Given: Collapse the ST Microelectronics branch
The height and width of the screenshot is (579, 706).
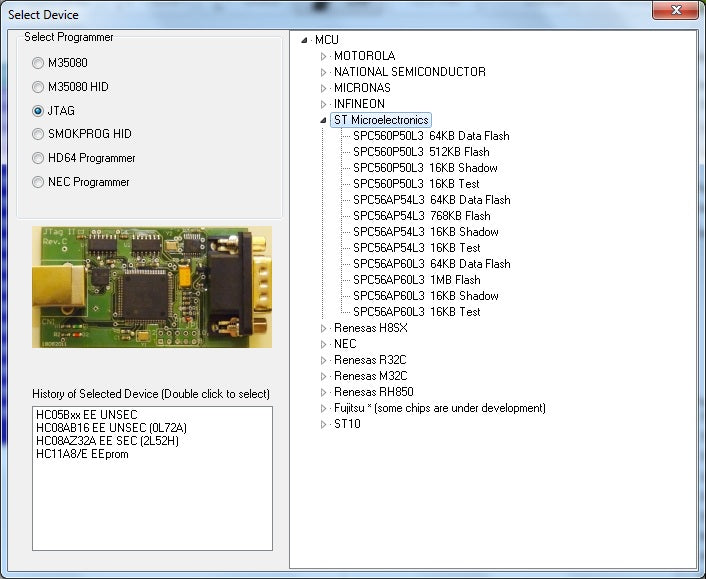Looking at the screenshot, I should 323,120.
